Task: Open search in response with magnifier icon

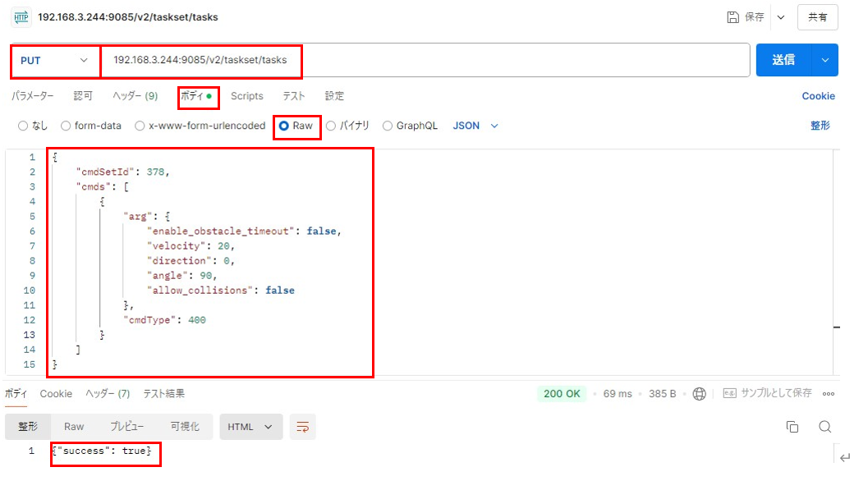Action: (825, 427)
